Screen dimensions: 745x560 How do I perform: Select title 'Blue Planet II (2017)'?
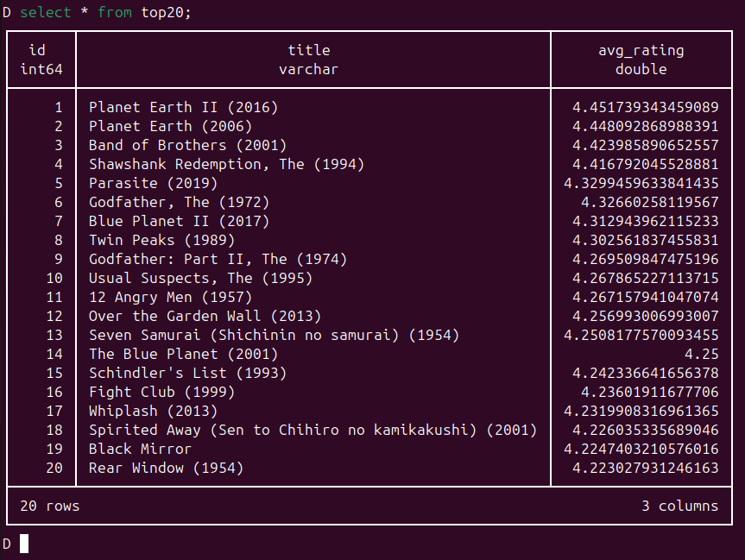(x=179, y=222)
